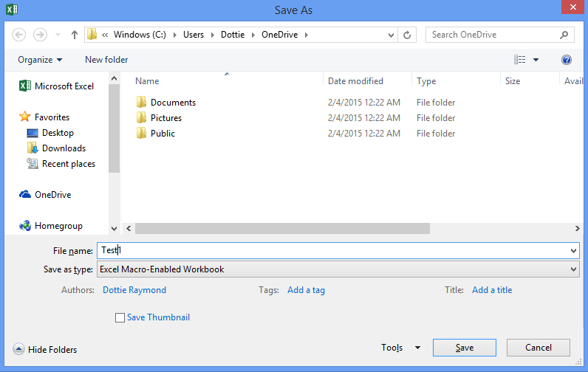588x372 pixels.
Task: Click Hide Folders
Action: 45,350
